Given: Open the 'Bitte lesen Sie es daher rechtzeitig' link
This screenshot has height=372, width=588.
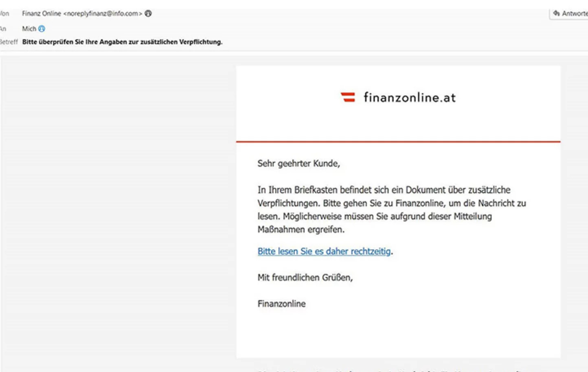Looking at the screenshot, I should 324,251.
